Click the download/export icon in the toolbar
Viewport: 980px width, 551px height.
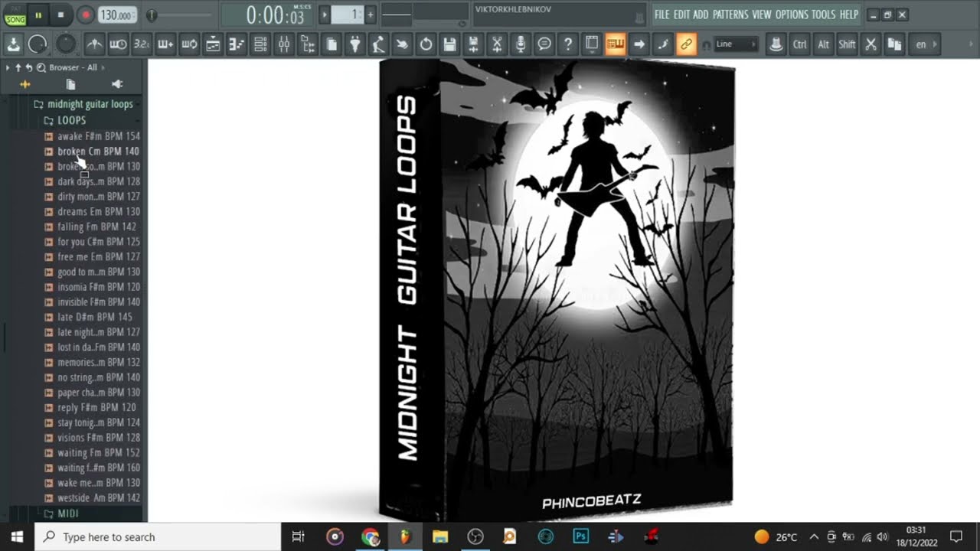pyautogui.click(x=15, y=44)
